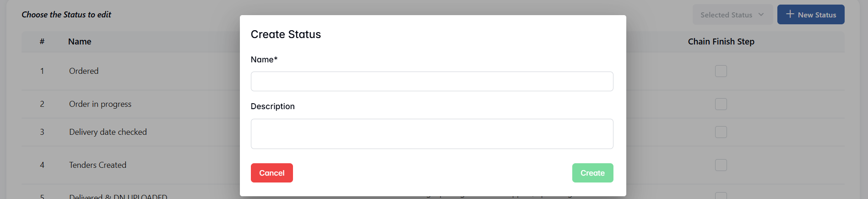868x199 pixels.
Task: Toggle Chain Finish Step checkbox for Ordered
Action: (x=721, y=71)
